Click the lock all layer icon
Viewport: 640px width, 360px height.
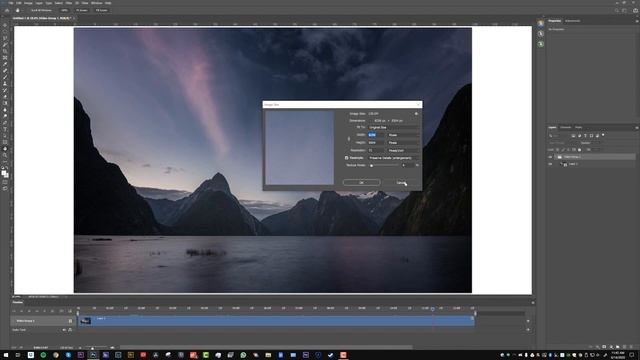[x=580, y=150]
